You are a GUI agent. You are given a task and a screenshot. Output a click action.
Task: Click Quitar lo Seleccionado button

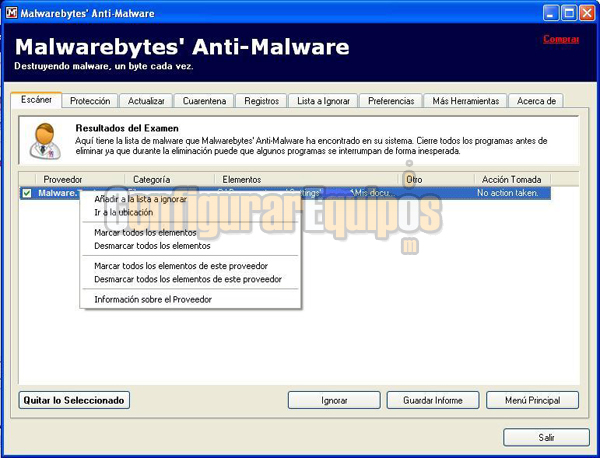tap(74, 400)
